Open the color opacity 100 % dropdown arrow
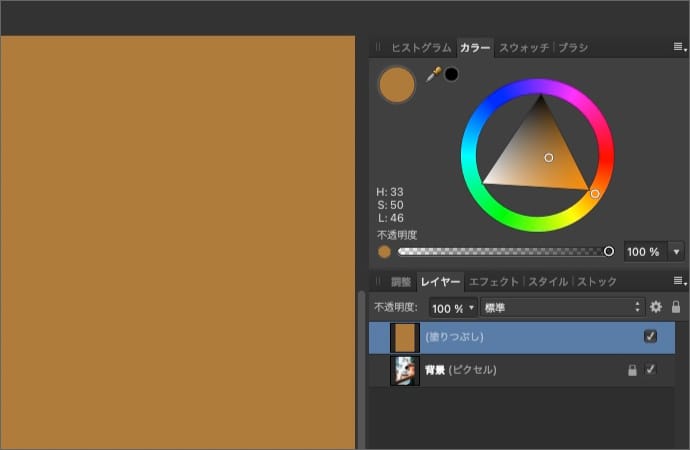Image resolution: width=690 pixels, height=450 pixels. tap(677, 252)
